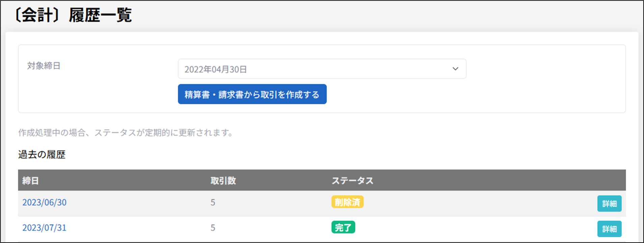Click the 取引数 column header
The image size is (644, 243).
(x=223, y=180)
